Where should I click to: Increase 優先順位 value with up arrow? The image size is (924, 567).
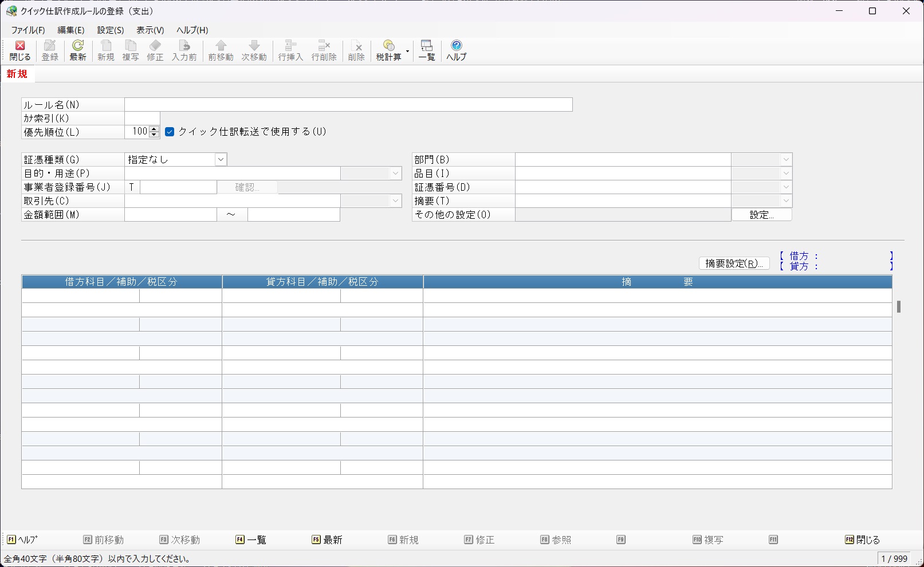tap(154, 129)
